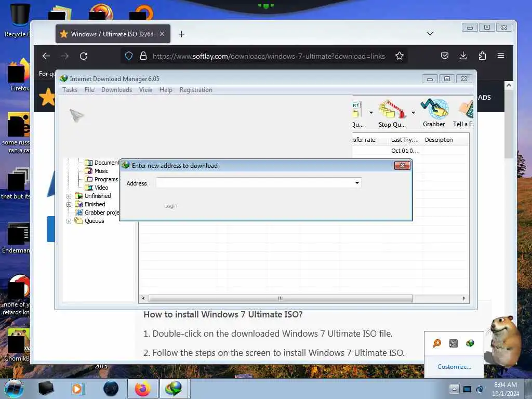Click the Internet Download Manager taskbar button
This screenshot has height=399, width=532.
click(174, 389)
